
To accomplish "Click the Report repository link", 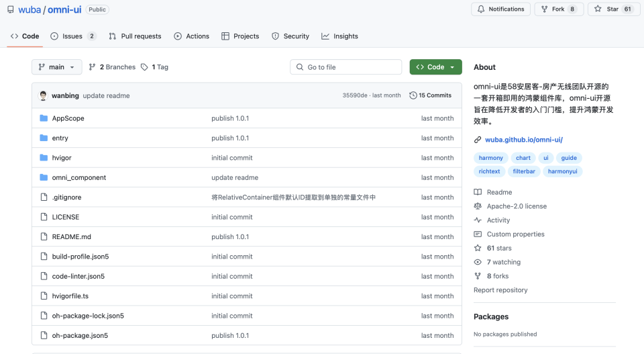I will (x=500, y=290).
